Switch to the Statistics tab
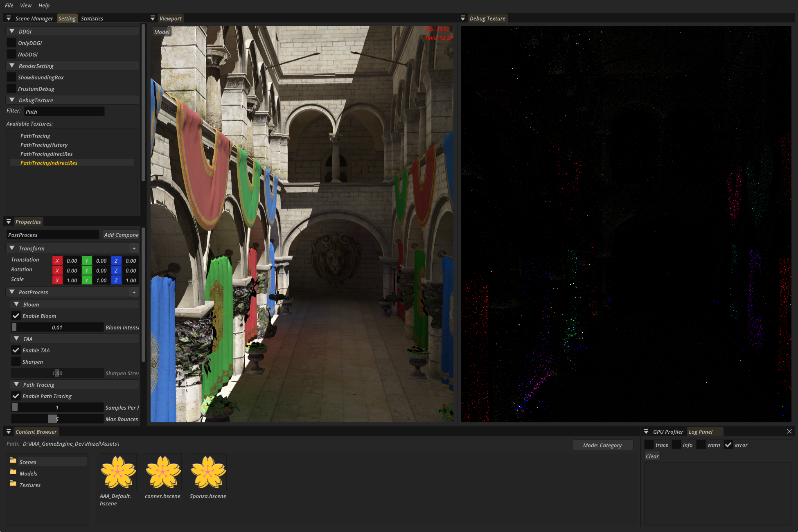This screenshot has height=532, width=798. (x=92, y=18)
